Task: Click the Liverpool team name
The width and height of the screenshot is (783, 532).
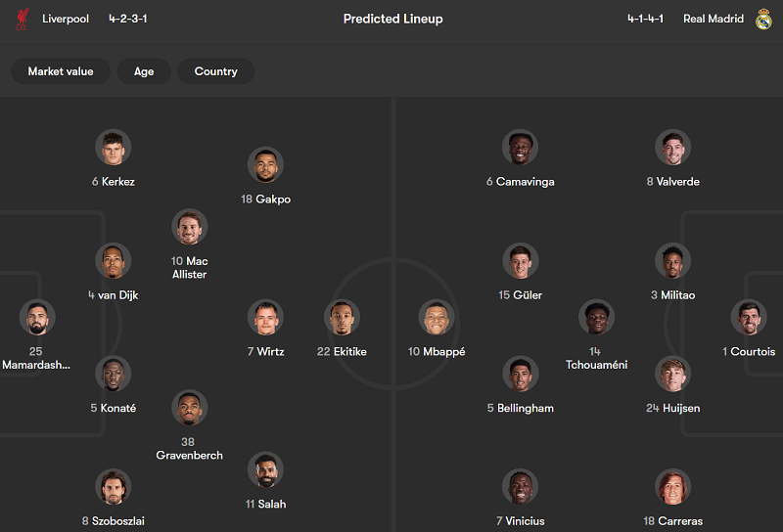Action: [x=66, y=19]
